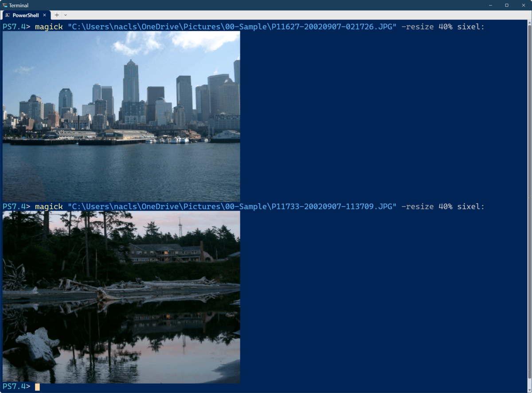Click the PowerShell icon on the tab
This screenshot has width=532, height=393.
(7, 15)
